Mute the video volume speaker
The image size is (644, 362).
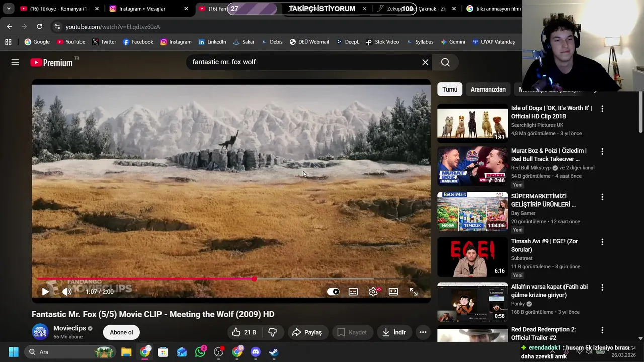67,292
